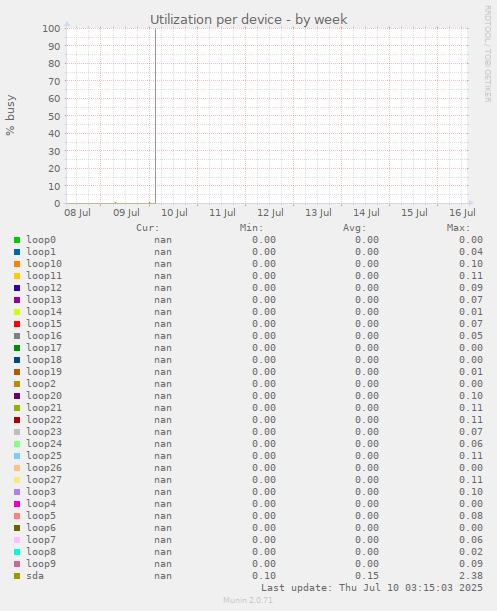This screenshot has height=611, width=497.
Task: Click the '14 Jul' date label
Action: pos(366,213)
